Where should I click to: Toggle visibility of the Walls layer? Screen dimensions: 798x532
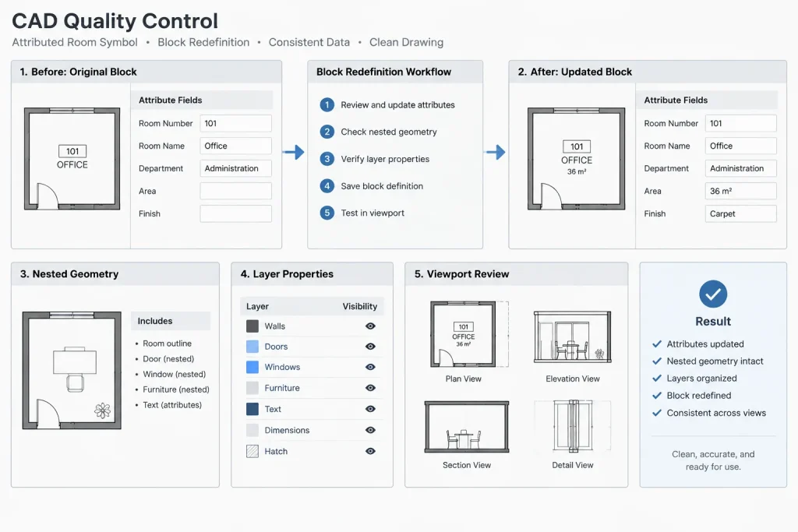pos(370,326)
